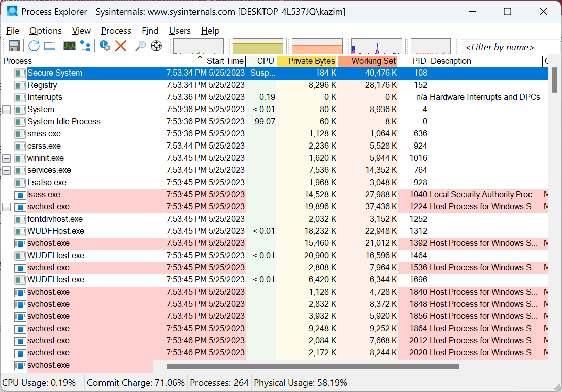Click the Filter by name field
Screen dimensions: 562x392
510,47
